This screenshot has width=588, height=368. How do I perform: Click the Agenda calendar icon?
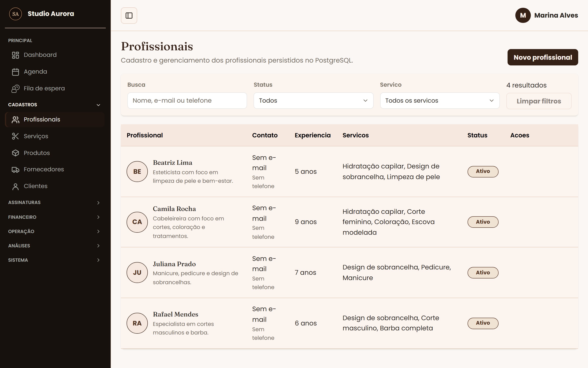(x=16, y=72)
